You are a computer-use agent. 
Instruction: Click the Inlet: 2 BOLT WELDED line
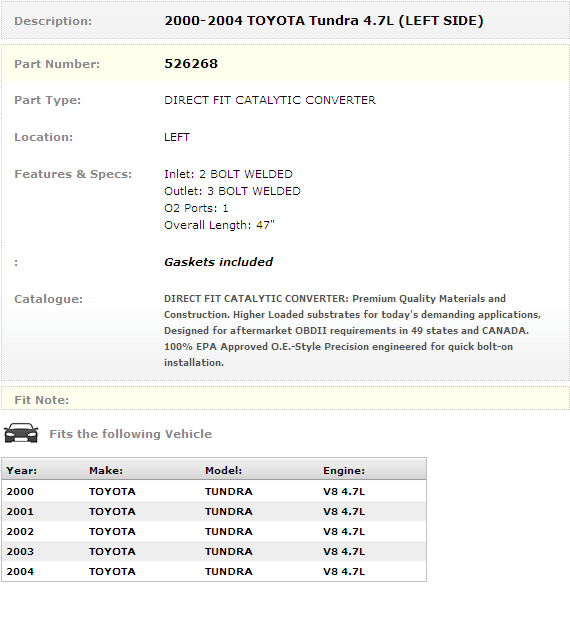click(228, 174)
